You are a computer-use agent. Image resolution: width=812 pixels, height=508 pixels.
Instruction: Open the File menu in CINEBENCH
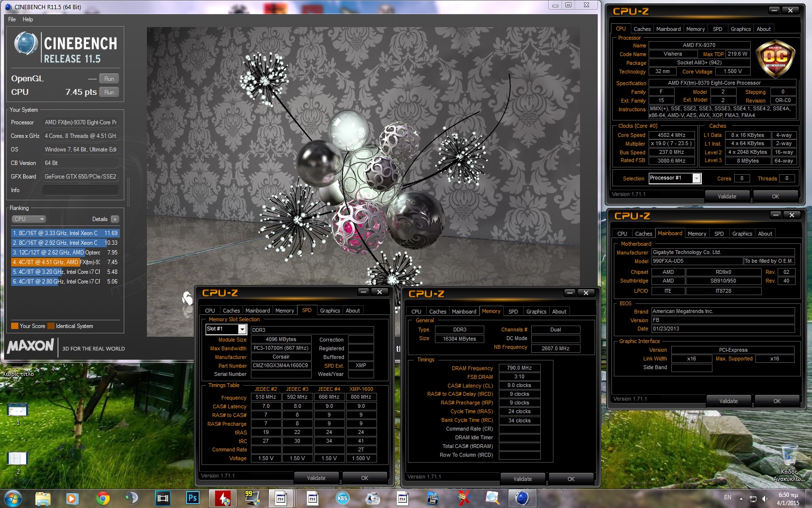12,19
